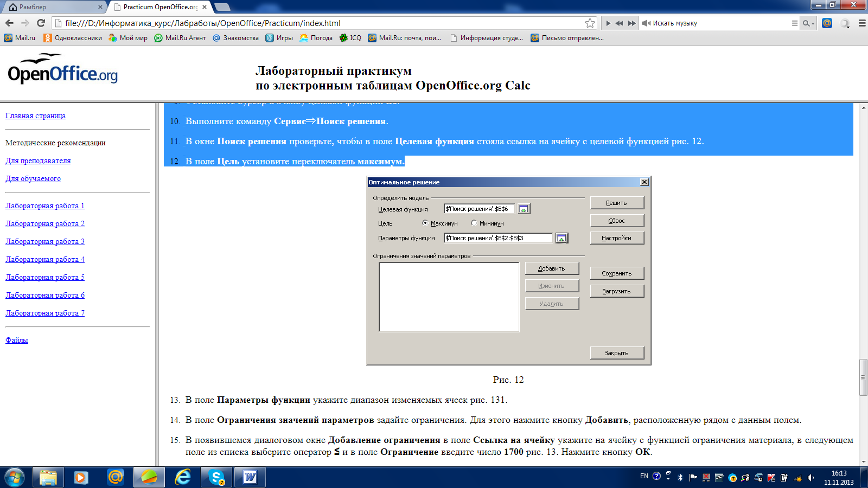Skip to next track in music bar
Viewport: 868px width, 488px height.
click(x=632, y=23)
